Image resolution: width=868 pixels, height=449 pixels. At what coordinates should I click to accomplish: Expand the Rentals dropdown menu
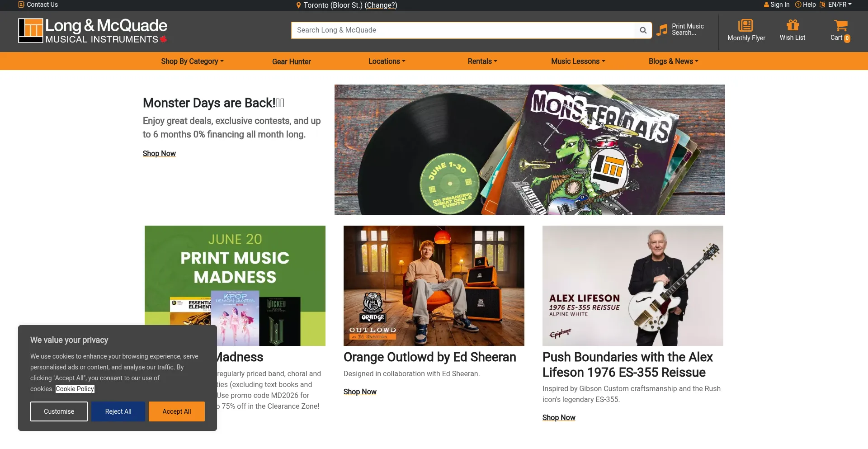pyautogui.click(x=482, y=61)
